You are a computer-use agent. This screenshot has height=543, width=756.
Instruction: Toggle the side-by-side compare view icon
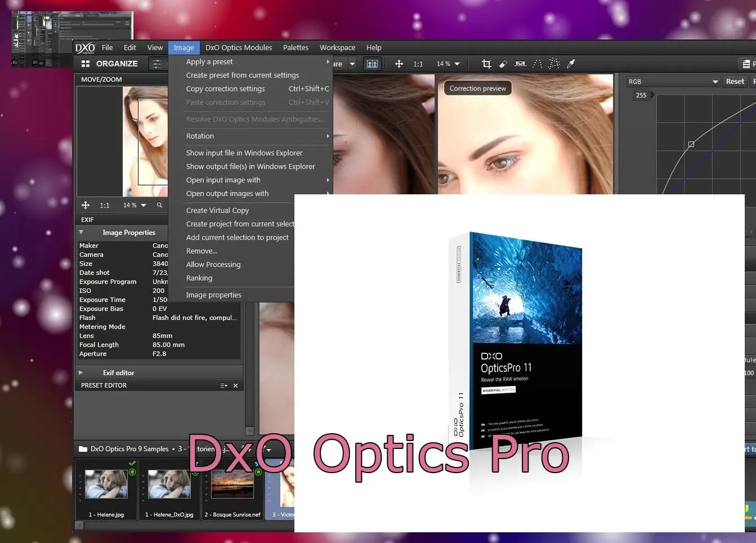(x=372, y=64)
